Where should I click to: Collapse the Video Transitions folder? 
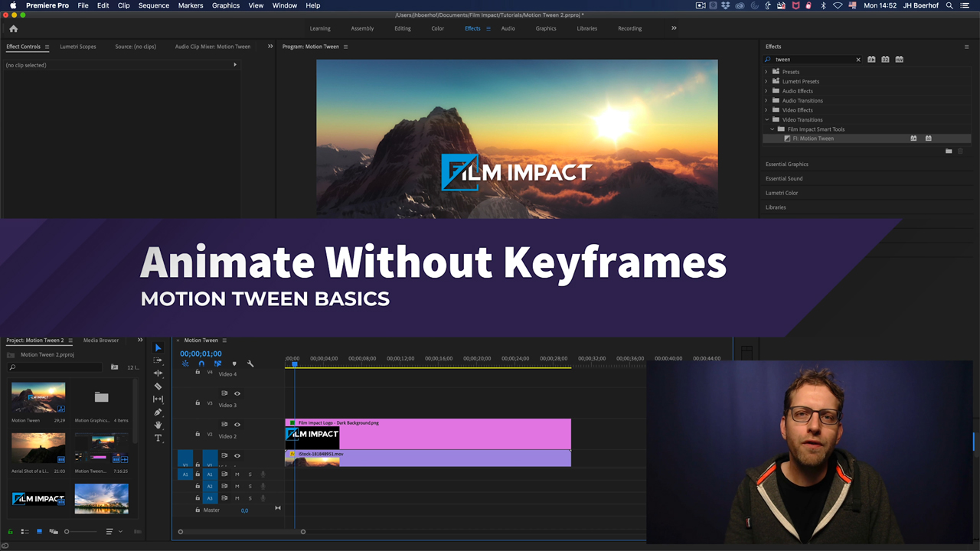[766, 119]
